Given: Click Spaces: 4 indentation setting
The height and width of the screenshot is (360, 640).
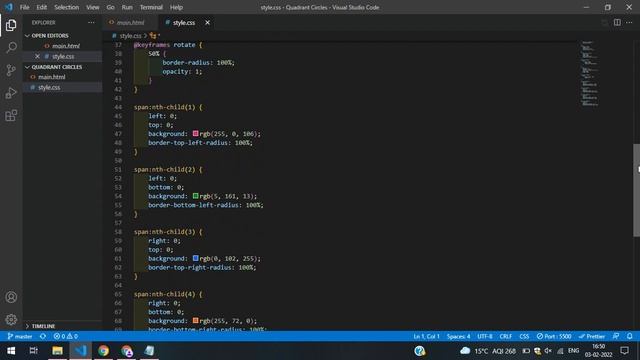Looking at the screenshot, I should tap(458, 336).
